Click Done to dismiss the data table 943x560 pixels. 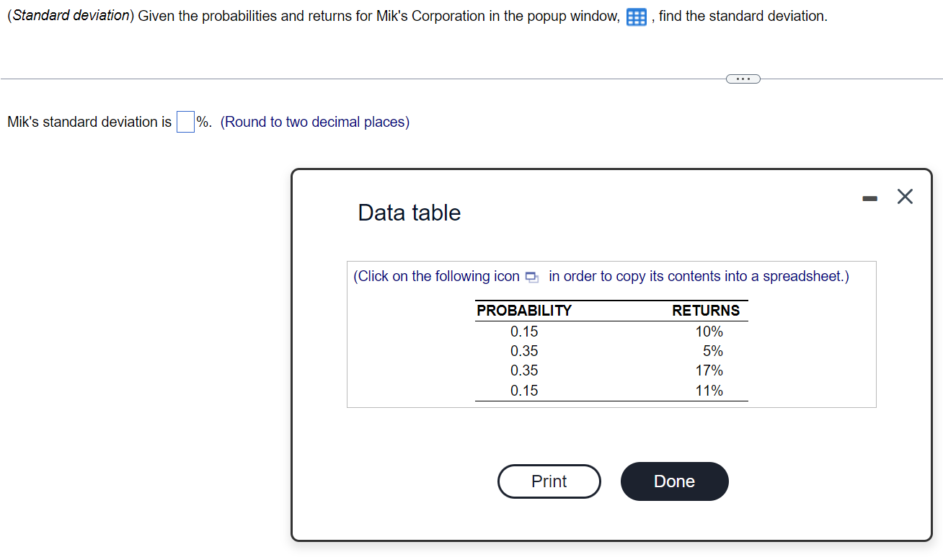coord(674,481)
